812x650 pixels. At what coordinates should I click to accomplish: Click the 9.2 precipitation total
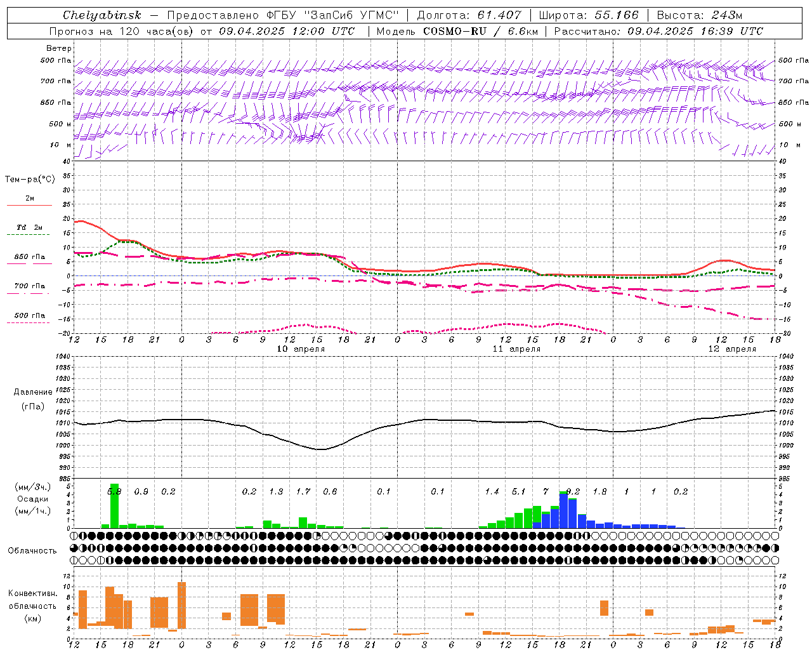tap(572, 492)
